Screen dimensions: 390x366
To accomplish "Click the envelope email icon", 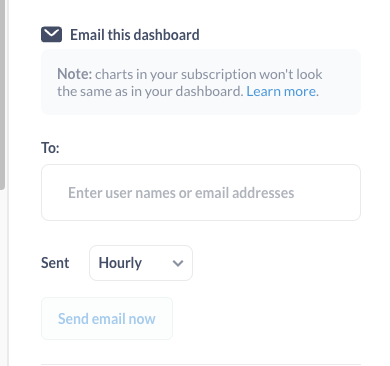I will pyautogui.click(x=51, y=34).
